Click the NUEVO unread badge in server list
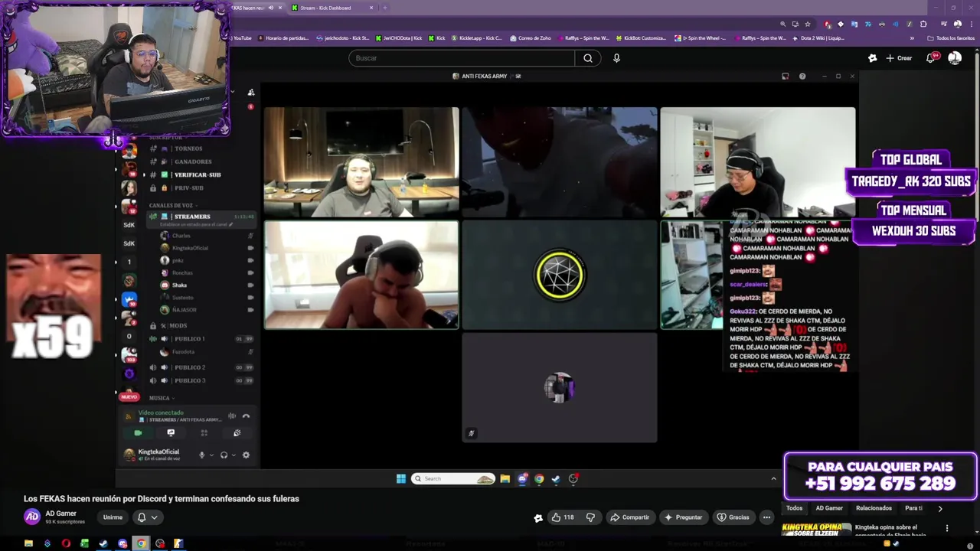The image size is (980, 551). (129, 396)
